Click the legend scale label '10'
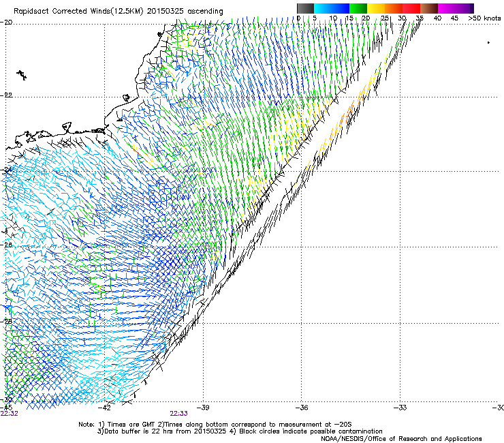 tap(333, 18)
